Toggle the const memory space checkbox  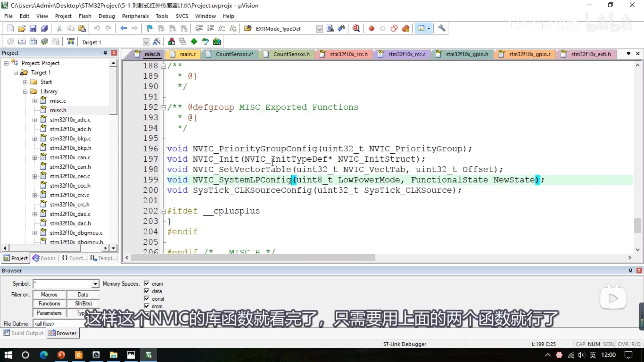[x=147, y=298]
